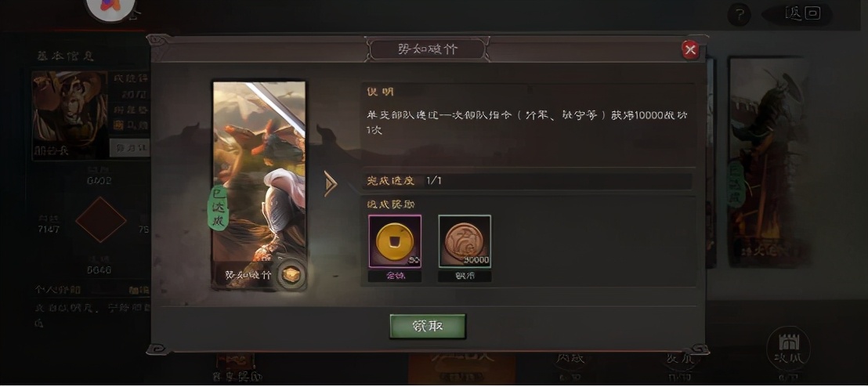
Task: Click the 返回 back button
Action: 802,14
